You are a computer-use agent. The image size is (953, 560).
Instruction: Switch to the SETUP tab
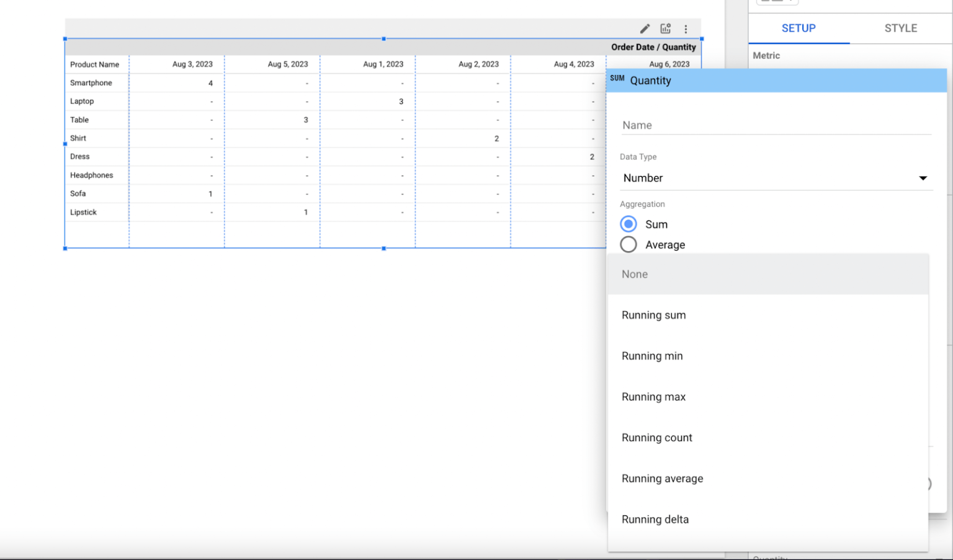coord(799,28)
